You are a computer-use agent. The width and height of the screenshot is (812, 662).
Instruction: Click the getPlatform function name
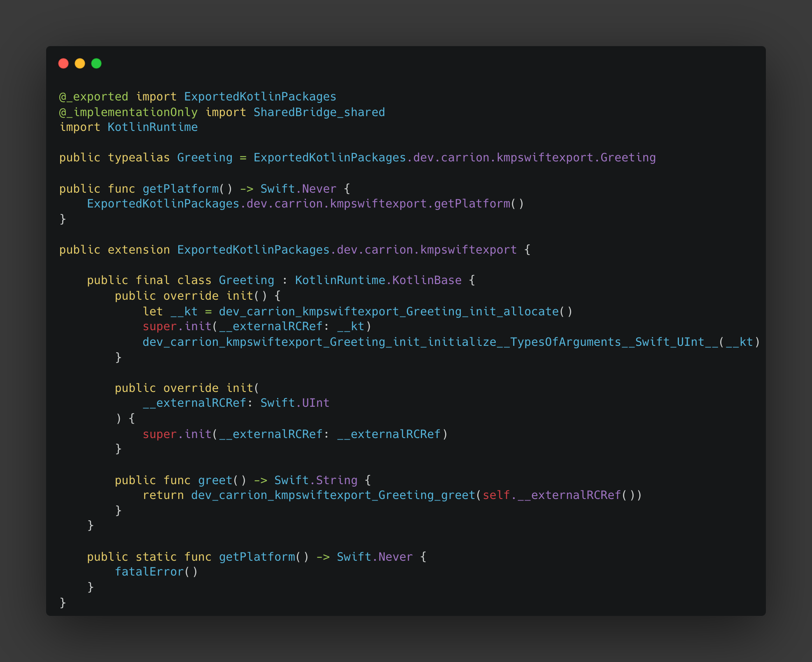point(180,188)
